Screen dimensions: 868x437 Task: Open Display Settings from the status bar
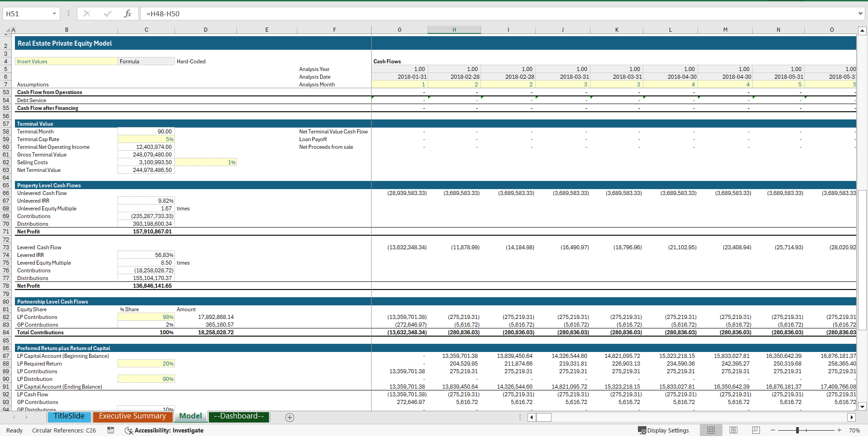[664, 430]
